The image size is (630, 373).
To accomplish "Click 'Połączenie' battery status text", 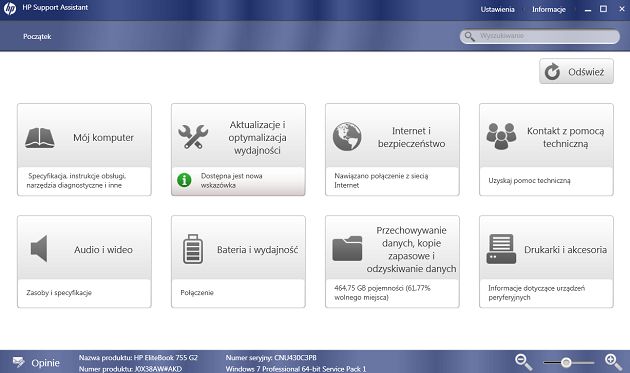I will tap(197, 293).
